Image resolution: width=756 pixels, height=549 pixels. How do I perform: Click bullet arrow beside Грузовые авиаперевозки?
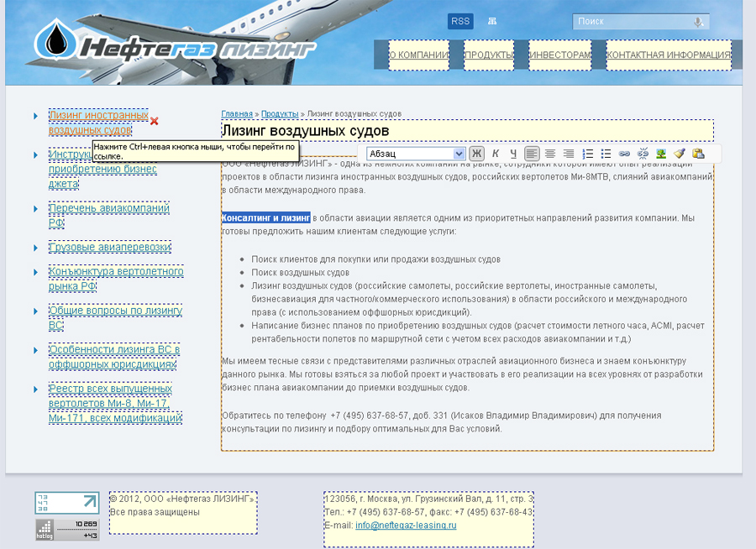click(x=35, y=248)
